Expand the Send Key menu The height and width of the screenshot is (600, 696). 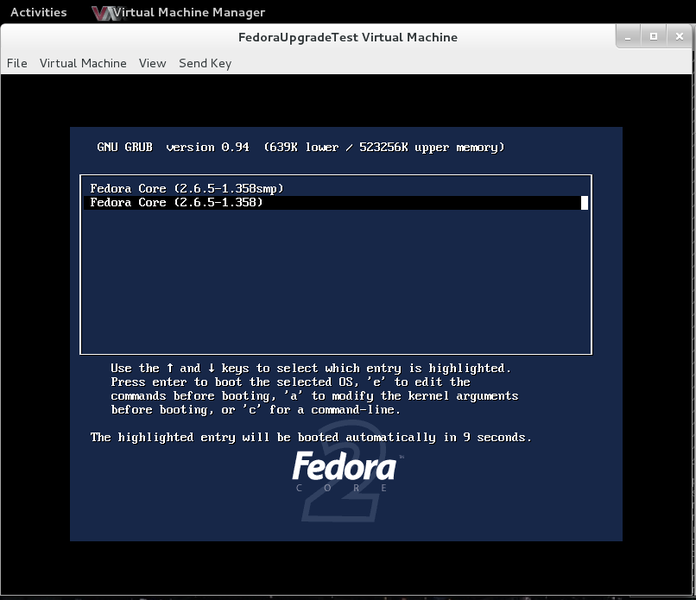[205, 63]
